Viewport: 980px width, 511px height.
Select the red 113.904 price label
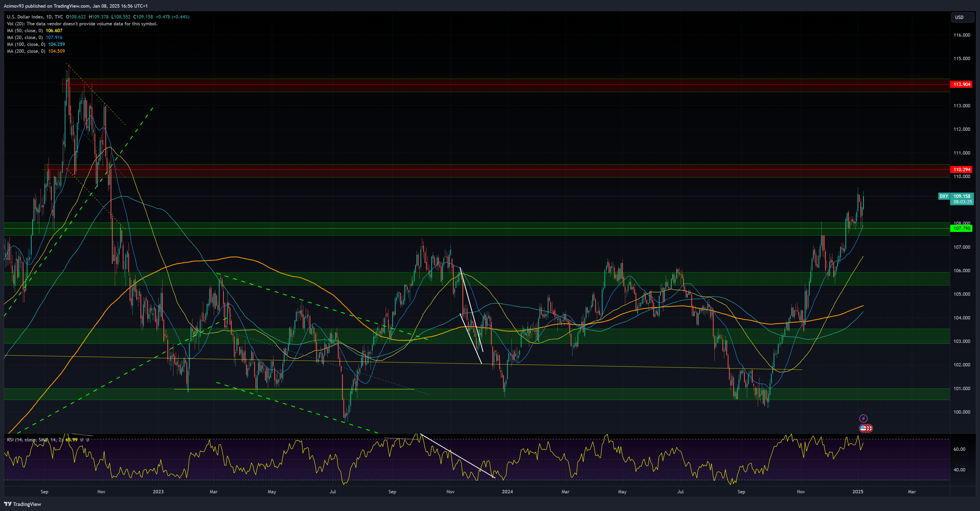pyautogui.click(x=961, y=84)
